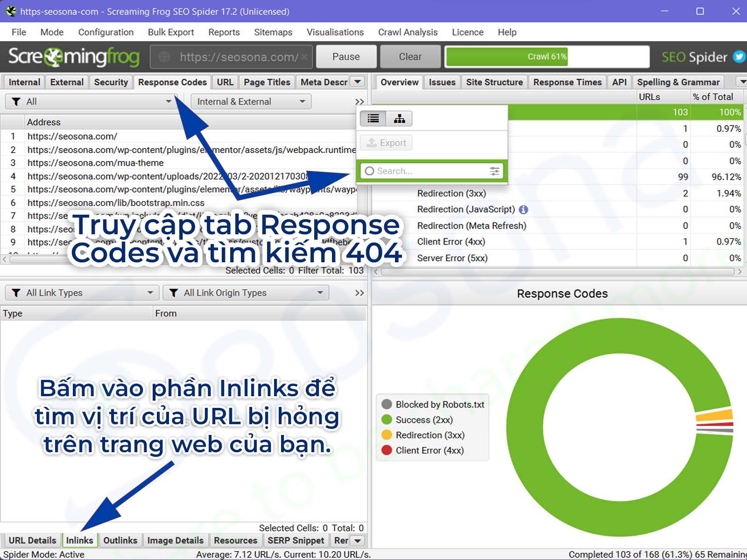Open the All Link Types dropdown
Viewport: 747px width, 560px height.
[82, 293]
